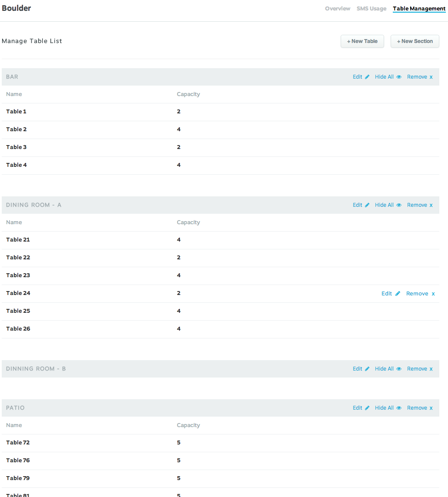Select the Table 24 row name
Image resolution: width=448 pixels, height=497 pixels.
pos(18,293)
